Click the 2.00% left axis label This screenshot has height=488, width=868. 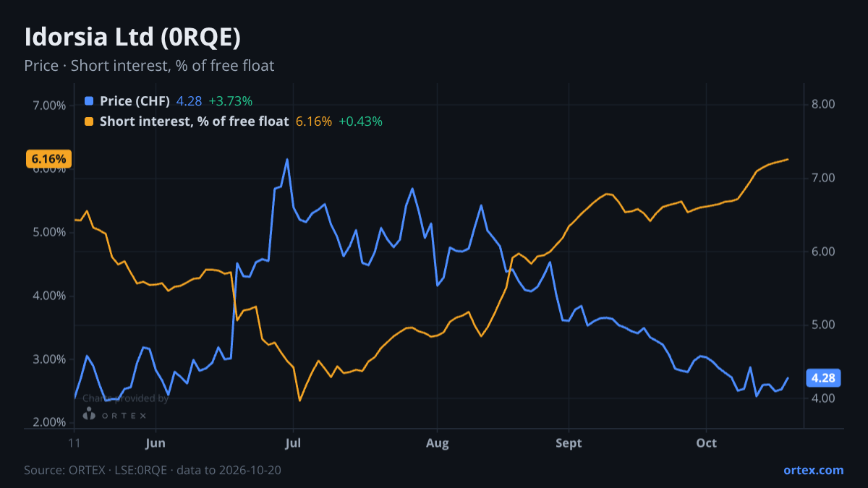tap(49, 422)
